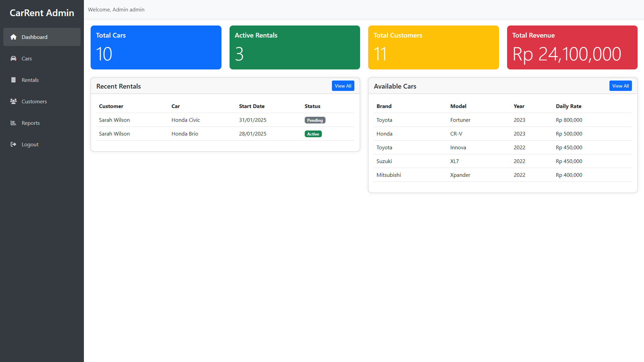Click the Status column header
This screenshot has width=644, height=362.
point(312,106)
